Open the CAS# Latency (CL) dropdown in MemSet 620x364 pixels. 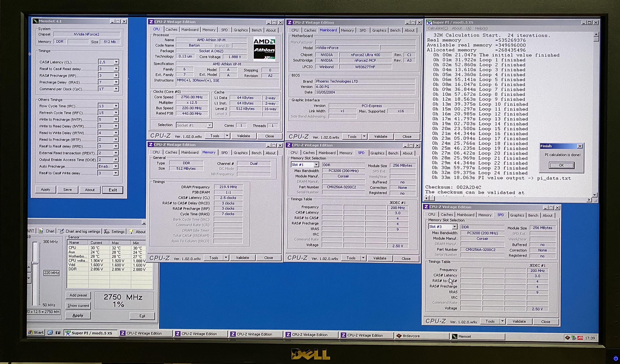(x=116, y=62)
